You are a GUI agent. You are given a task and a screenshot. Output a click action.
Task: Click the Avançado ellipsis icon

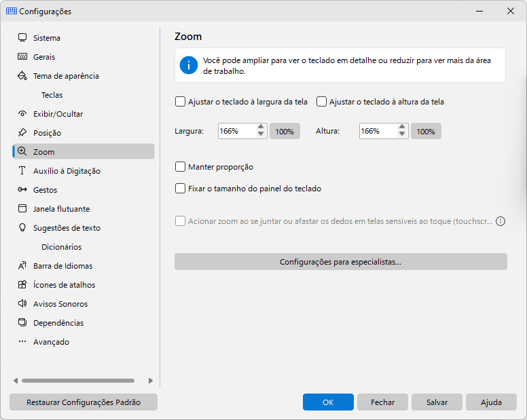tap(22, 341)
